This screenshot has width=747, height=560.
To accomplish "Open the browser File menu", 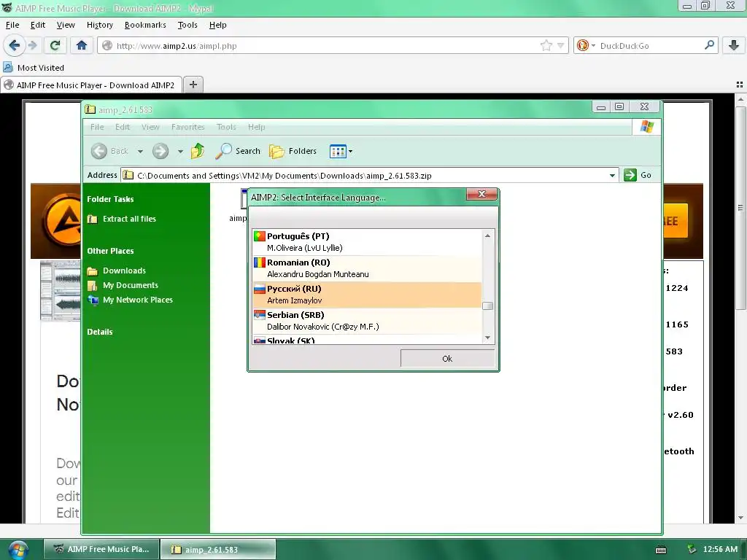I will (x=12, y=25).
